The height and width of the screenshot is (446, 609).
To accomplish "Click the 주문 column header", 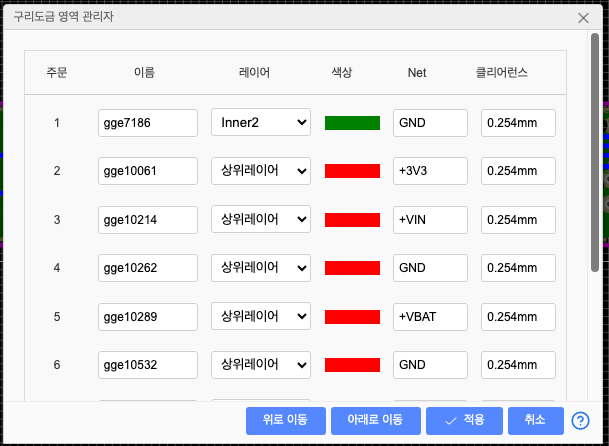I will [x=57, y=72].
